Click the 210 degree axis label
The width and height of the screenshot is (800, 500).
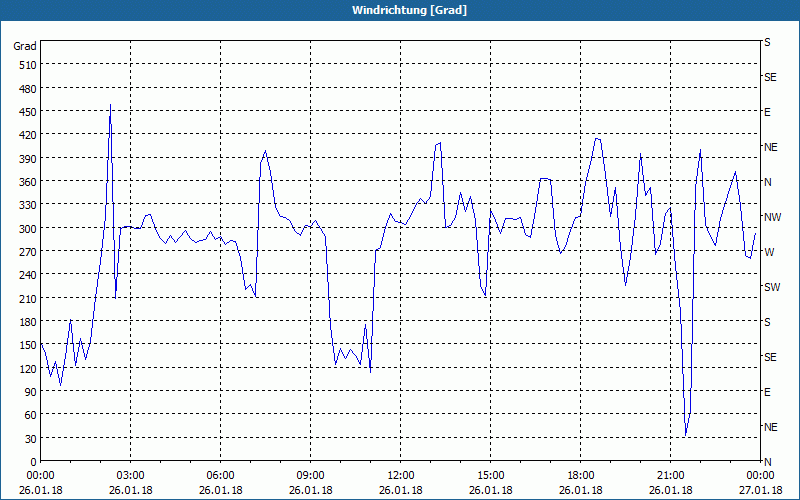coord(28,298)
